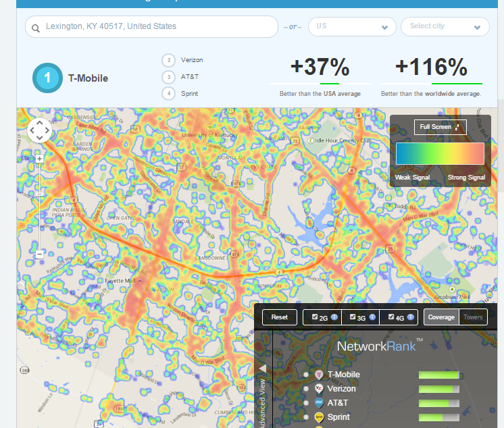504x428 pixels.
Task: Click Verizon's NetworkRank rating bar
Action: pos(439,389)
